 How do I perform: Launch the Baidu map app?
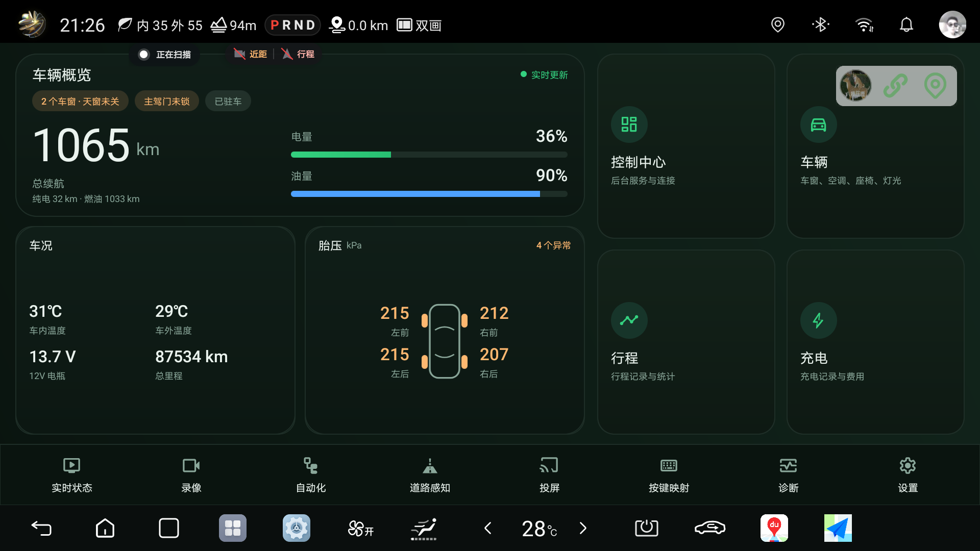pyautogui.click(x=774, y=528)
